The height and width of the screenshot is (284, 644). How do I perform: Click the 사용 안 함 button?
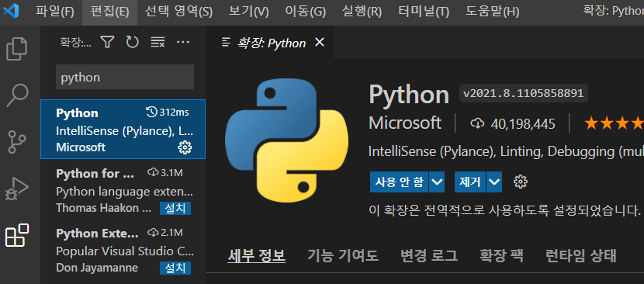click(x=400, y=182)
